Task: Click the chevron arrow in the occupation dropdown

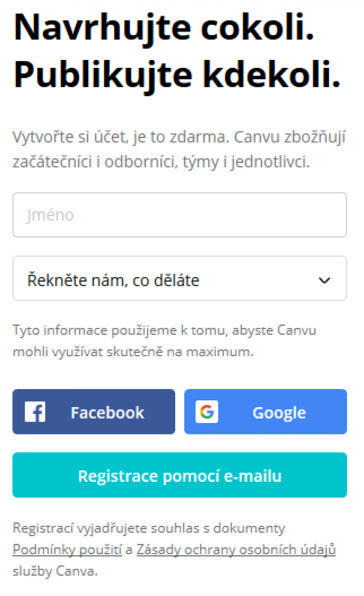Action: point(324,280)
